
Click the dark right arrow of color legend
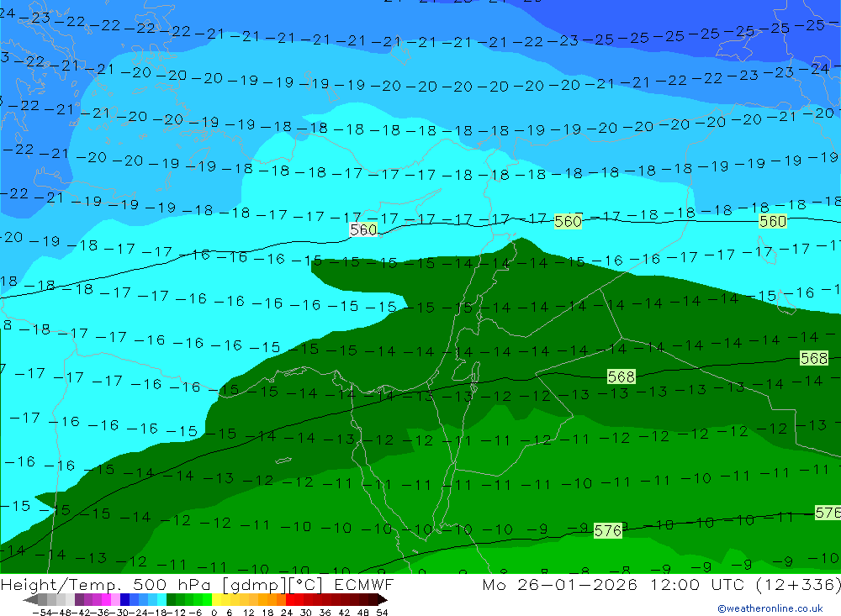383,599
